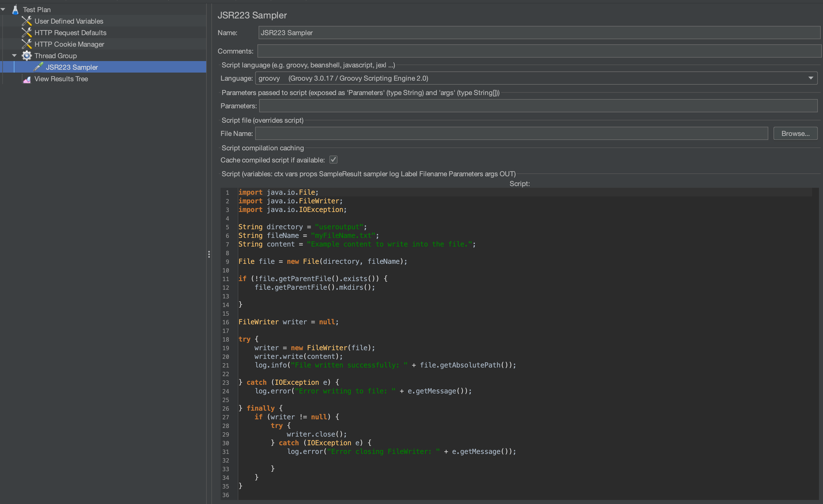Click the File Name input field

click(x=511, y=134)
